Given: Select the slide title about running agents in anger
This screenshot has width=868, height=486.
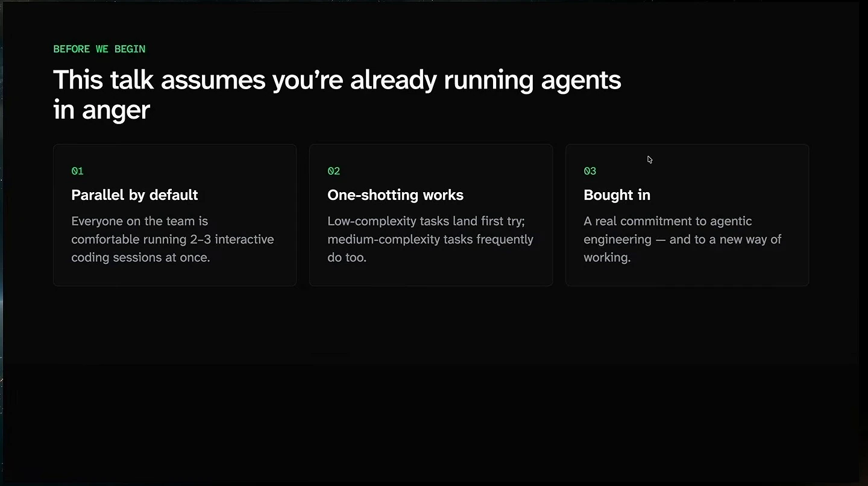Looking at the screenshot, I should click(337, 95).
